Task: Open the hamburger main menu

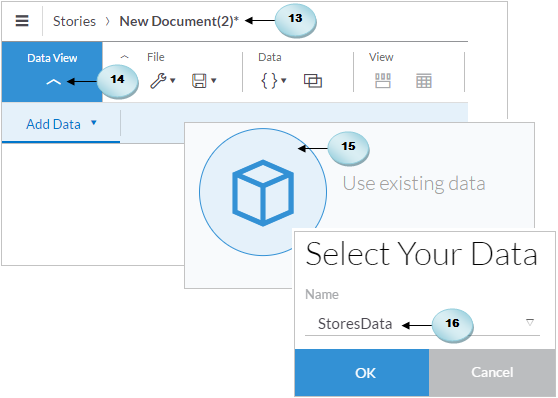Action: (x=22, y=21)
